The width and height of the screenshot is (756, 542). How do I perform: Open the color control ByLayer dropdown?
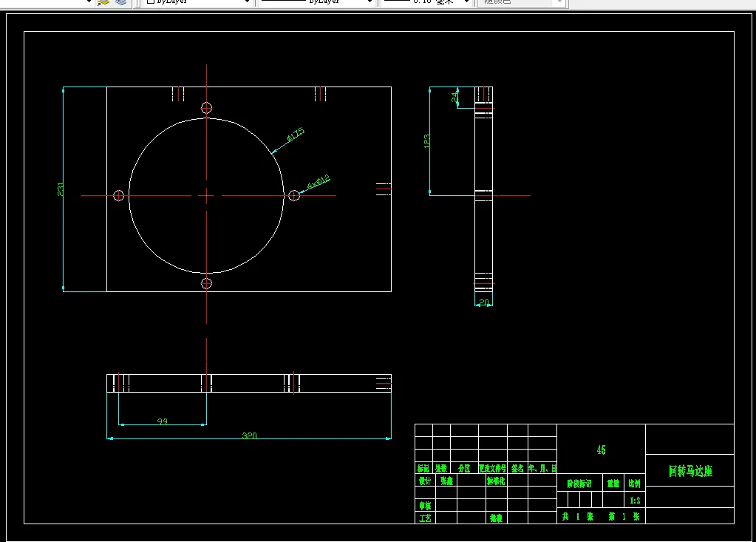[197, 2]
